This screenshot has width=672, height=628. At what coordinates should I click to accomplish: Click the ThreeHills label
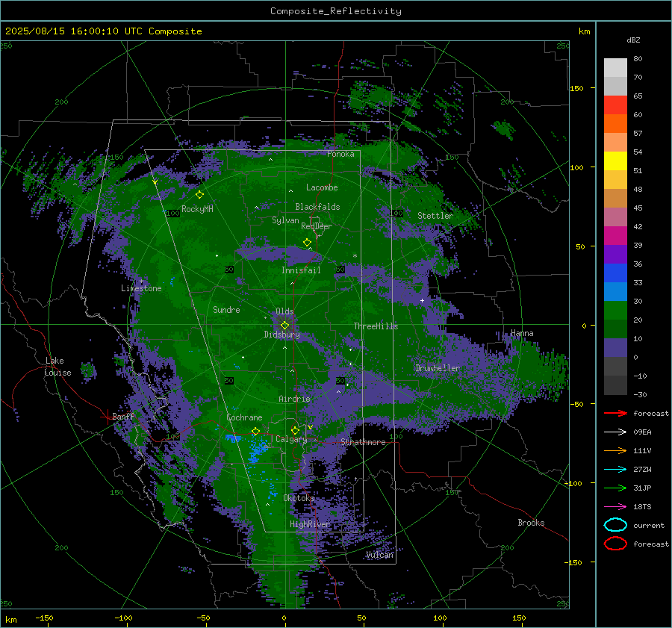pos(376,326)
